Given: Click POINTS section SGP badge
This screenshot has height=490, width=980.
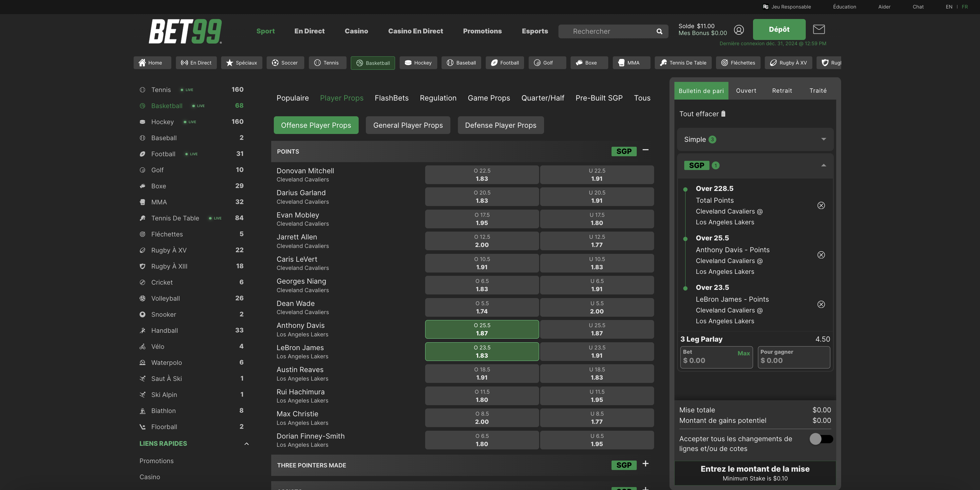Looking at the screenshot, I should 624,151.
